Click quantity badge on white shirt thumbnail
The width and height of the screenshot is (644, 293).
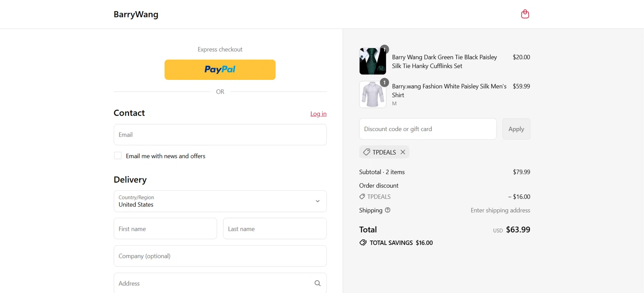pos(384,82)
